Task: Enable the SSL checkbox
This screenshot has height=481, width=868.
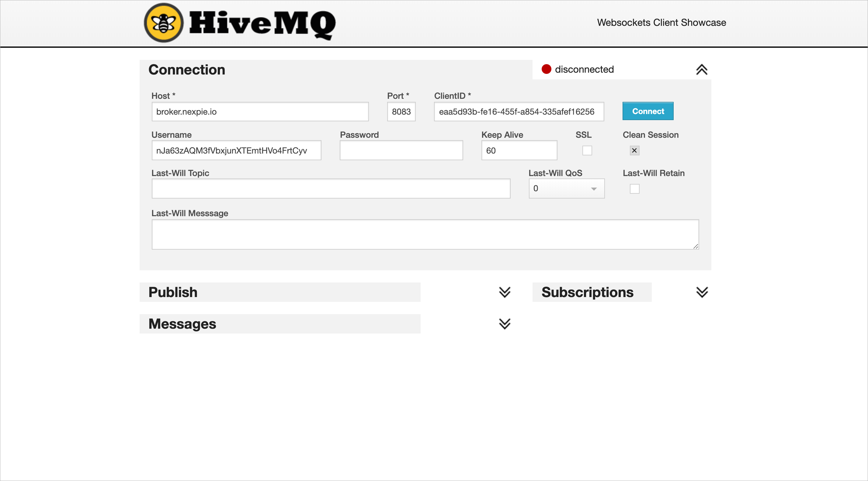Action: tap(587, 151)
